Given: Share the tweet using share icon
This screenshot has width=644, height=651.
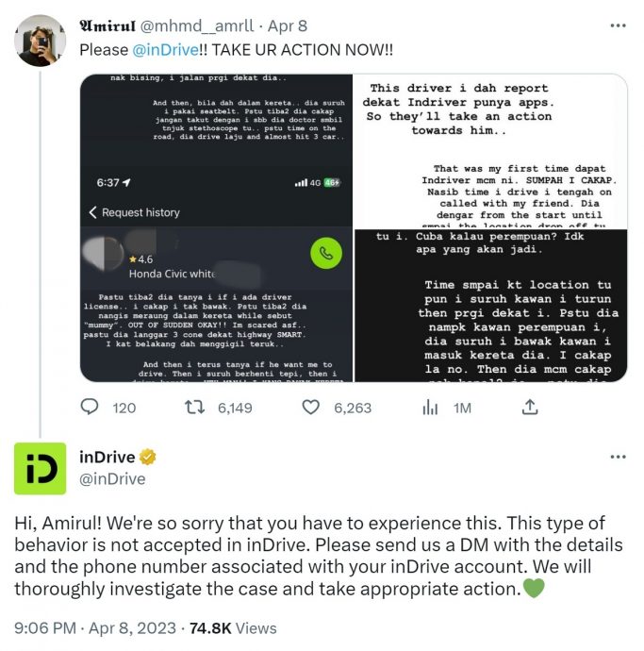Looking at the screenshot, I should 530,408.
